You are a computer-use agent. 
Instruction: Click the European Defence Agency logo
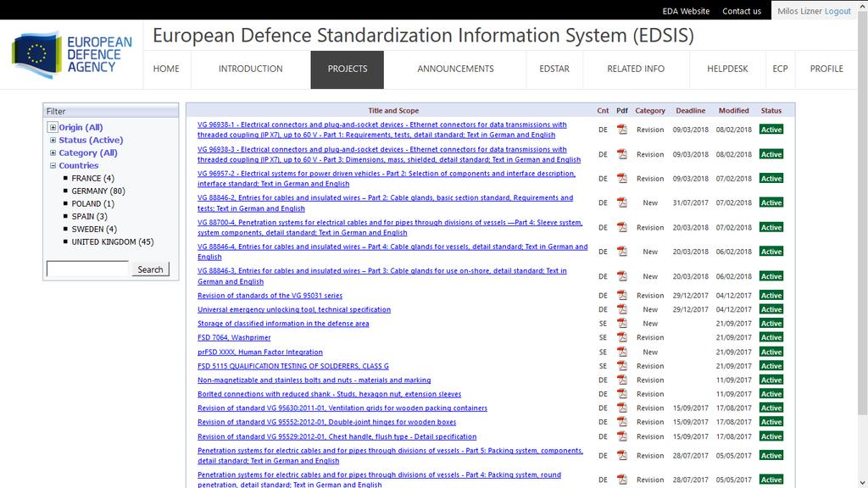(x=72, y=54)
